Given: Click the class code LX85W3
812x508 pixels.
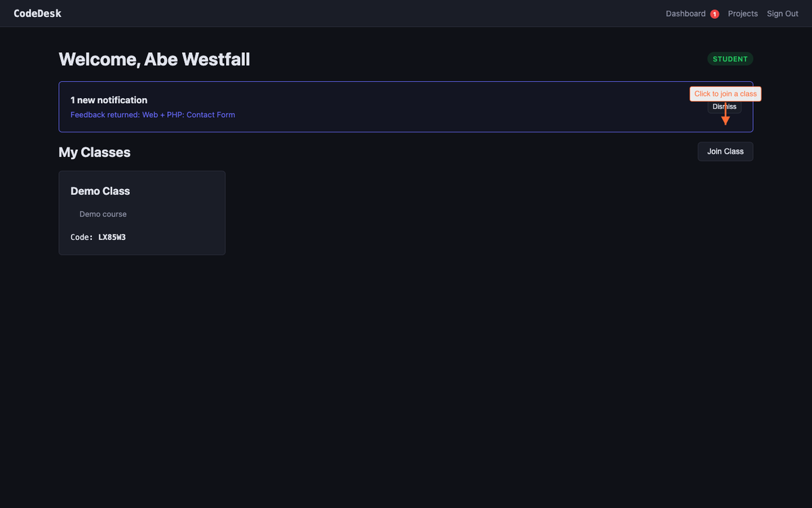Looking at the screenshot, I should 112,238.
